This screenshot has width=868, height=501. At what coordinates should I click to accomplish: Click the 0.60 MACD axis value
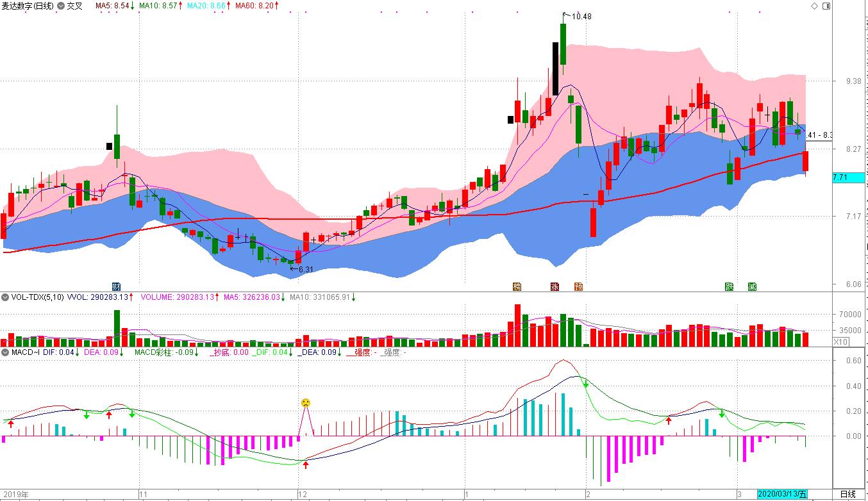(854, 361)
